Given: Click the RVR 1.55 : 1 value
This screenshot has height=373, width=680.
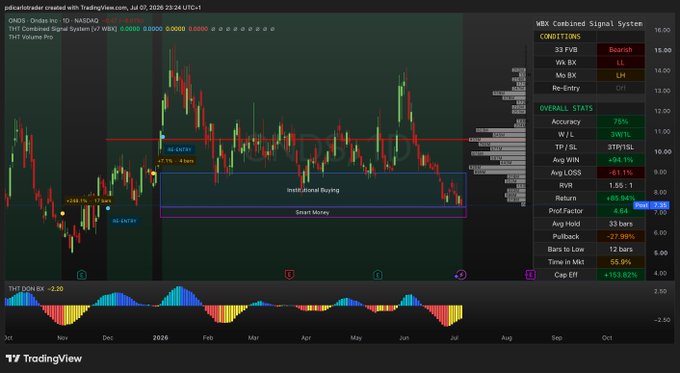Looking at the screenshot, I should (x=621, y=185).
